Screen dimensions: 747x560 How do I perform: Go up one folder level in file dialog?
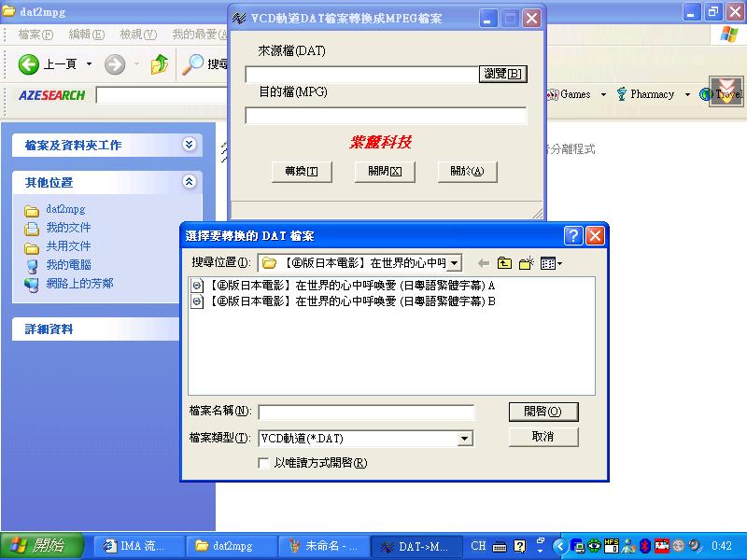pyautogui.click(x=504, y=264)
